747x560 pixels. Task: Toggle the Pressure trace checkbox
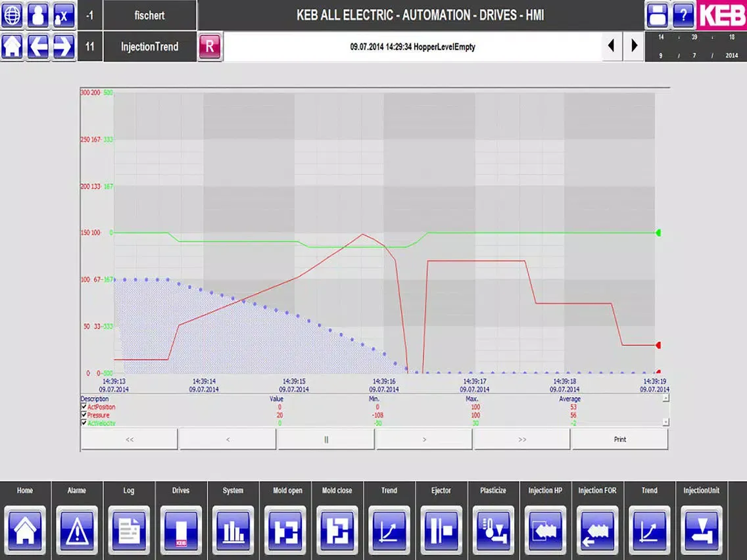pyautogui.click(x=84, y=415)
